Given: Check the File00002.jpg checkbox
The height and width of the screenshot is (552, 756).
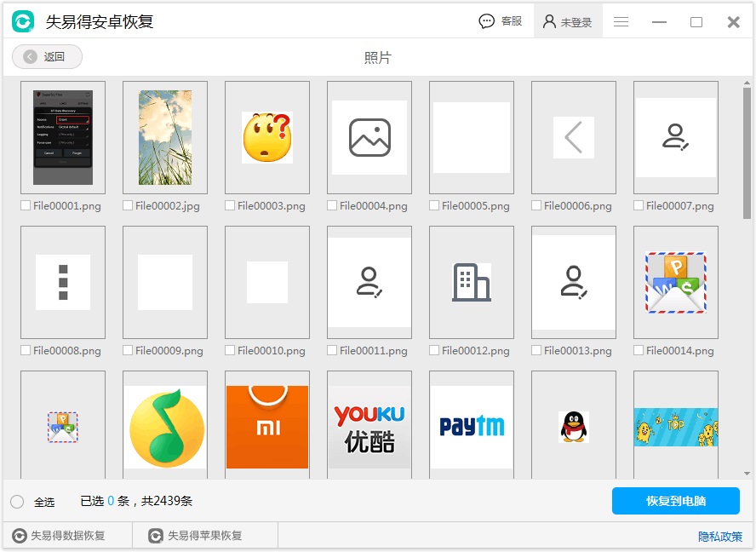Looking at the screenshot, I should coord(128,205).
